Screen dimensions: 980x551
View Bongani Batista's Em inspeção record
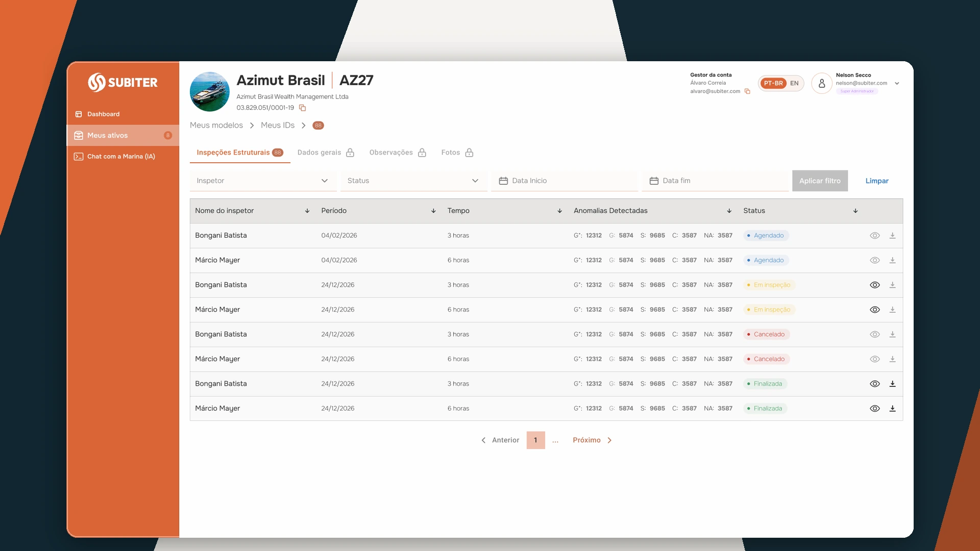coord(875,285)
